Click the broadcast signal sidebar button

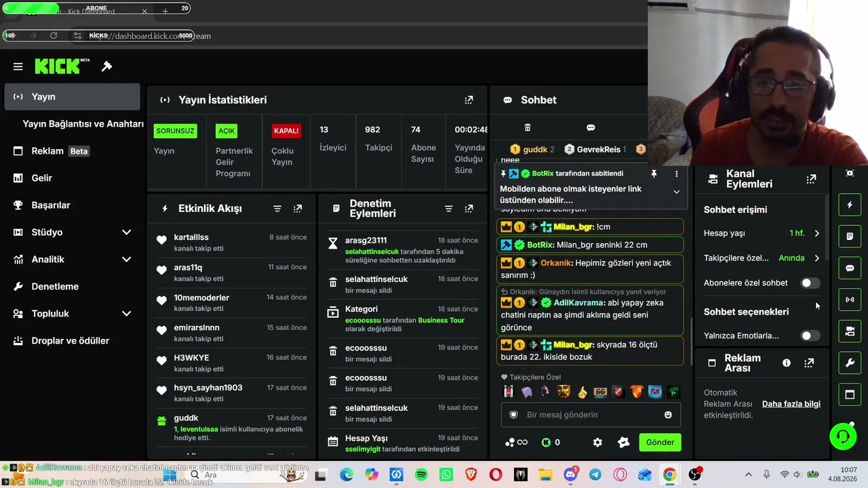coord(850,299)
